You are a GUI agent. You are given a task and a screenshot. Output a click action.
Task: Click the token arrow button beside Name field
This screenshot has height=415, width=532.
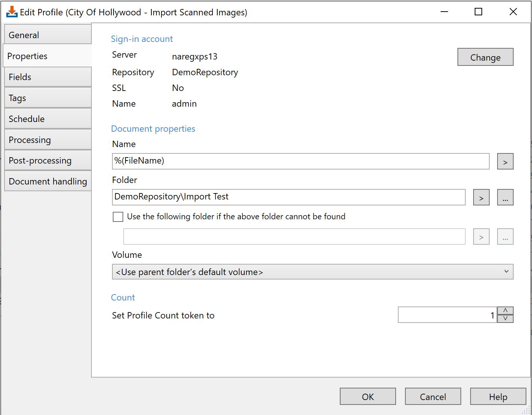pyautogui.click(x=505, y=162)
